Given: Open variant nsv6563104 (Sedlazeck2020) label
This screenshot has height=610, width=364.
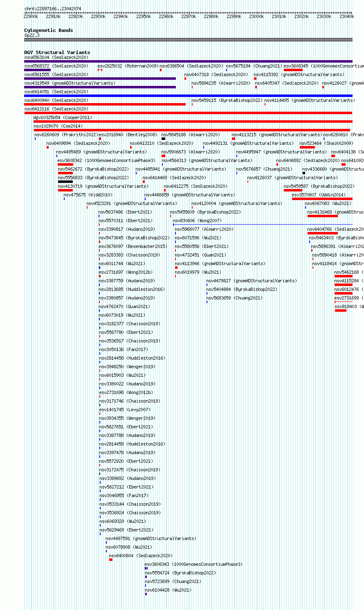Looking at the screenshot, I should click(56, 57).
